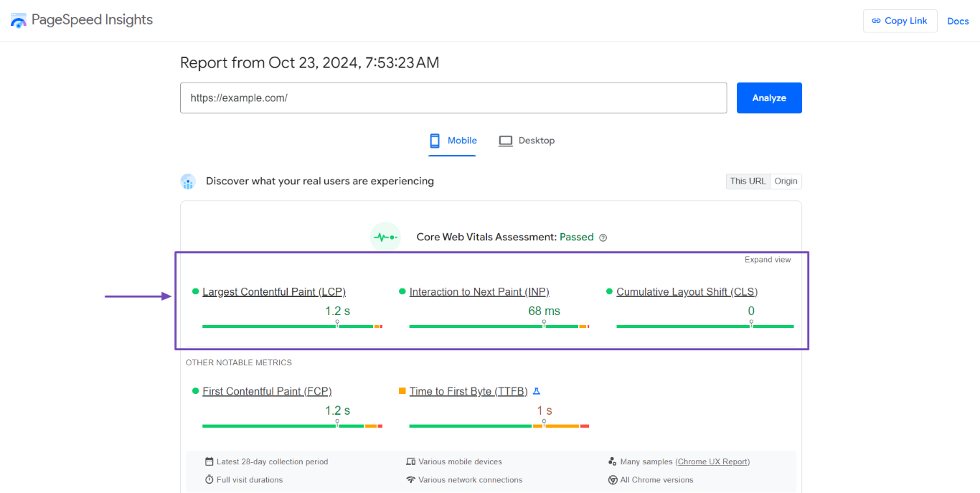
Task: Open the Chrome UX Report link
Action: pyautogui.click(x=712, y=461)
